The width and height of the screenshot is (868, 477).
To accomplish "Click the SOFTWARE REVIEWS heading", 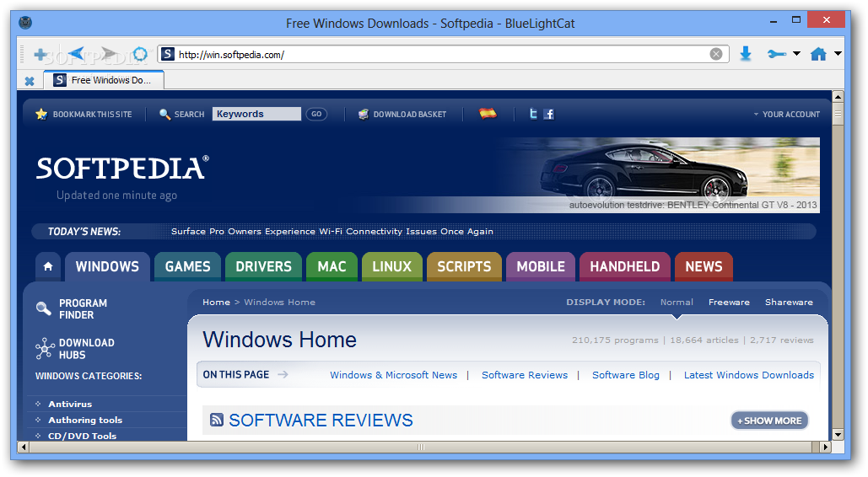I will [x=321, y=420].
